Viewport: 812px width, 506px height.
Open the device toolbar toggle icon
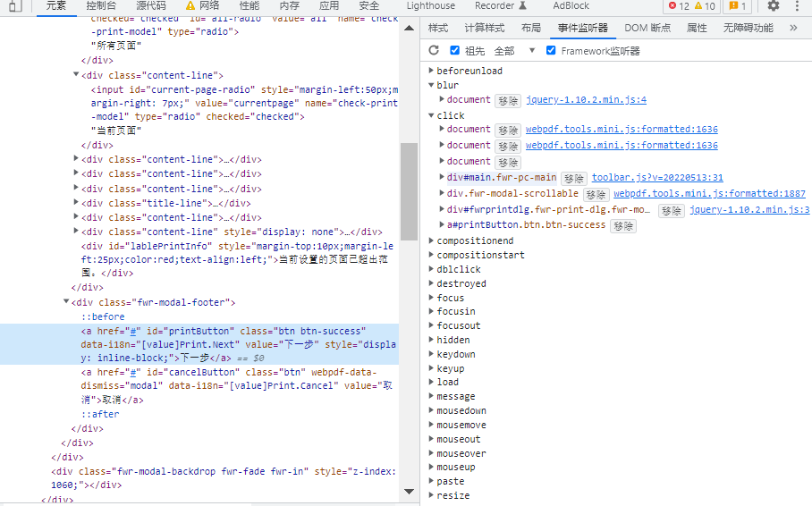click(16, 5)
